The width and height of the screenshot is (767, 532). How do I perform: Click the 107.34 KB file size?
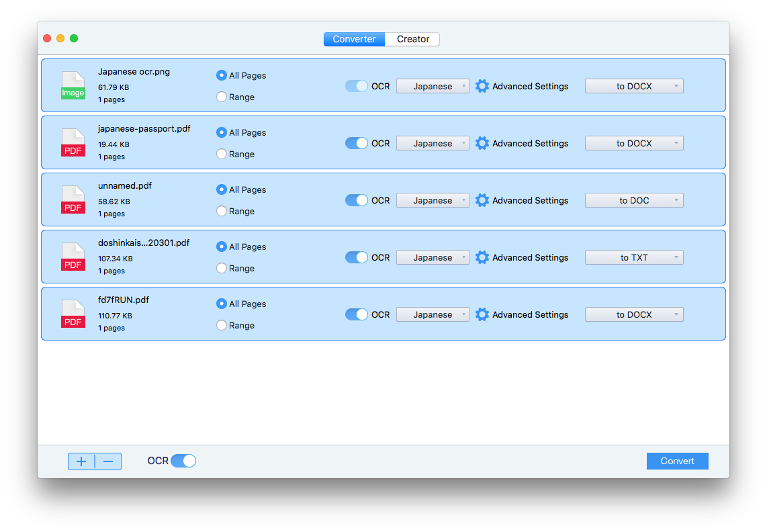(116, 259)
